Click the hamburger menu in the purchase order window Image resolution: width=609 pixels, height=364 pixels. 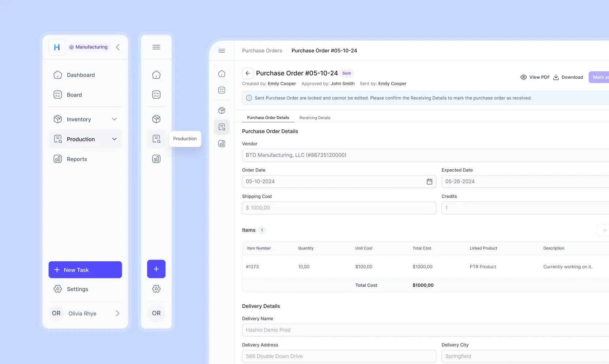coord(222,51)
